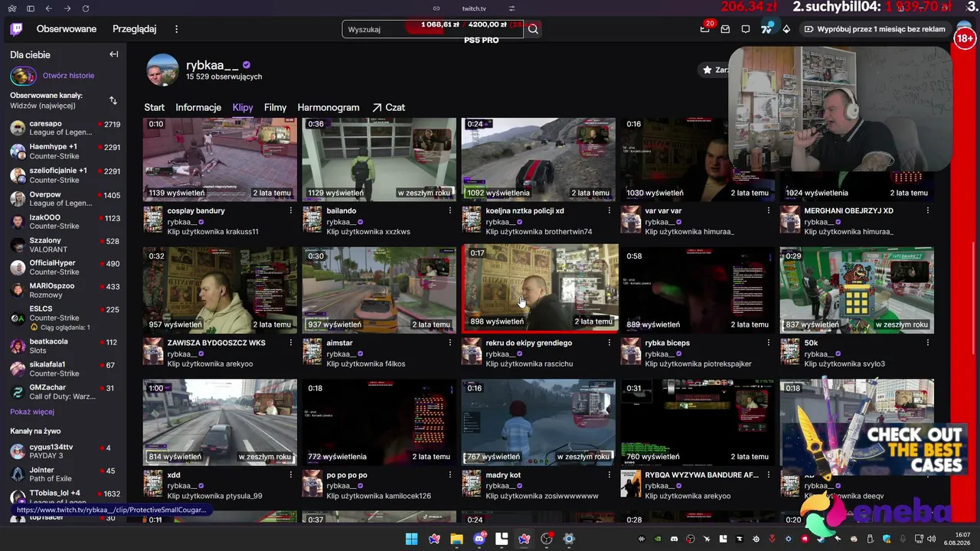Open caresapo channel in sidebar
Screen dimensions: 980x551
[x=64, y=128]
